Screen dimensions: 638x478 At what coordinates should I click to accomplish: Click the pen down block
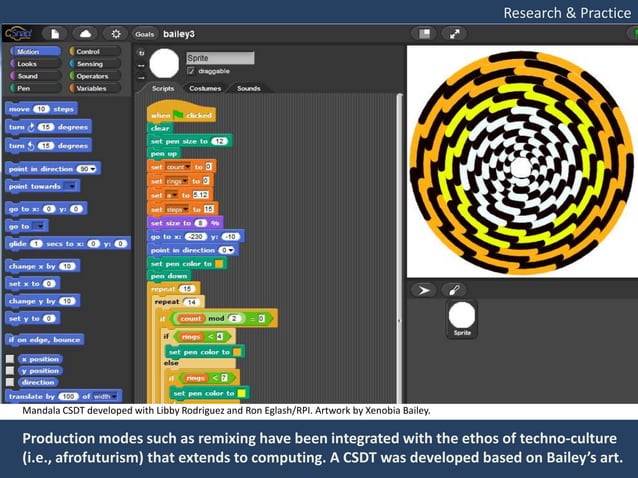[169, 276]
